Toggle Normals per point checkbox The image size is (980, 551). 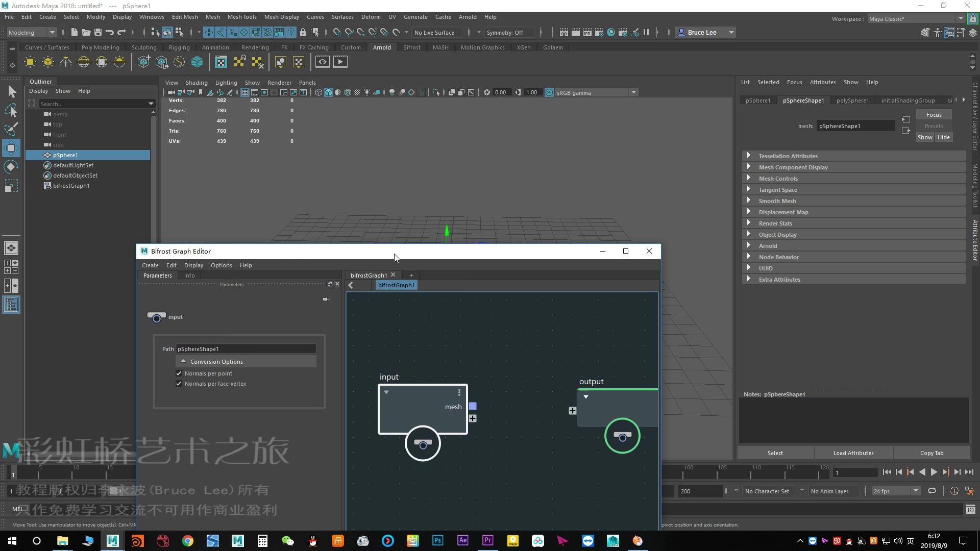[179, 373]
